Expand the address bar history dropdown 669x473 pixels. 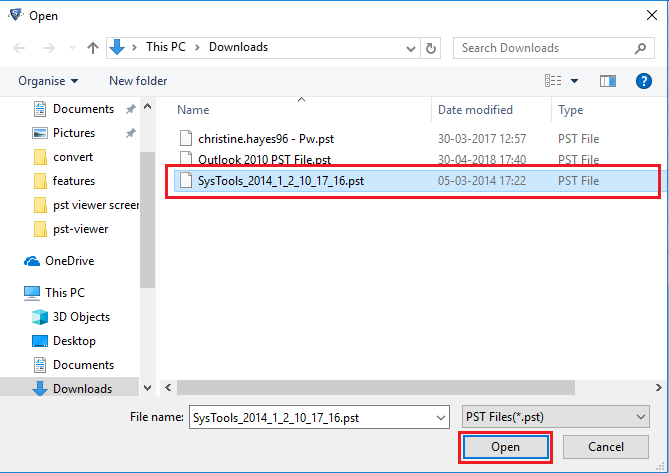coord(411,49)
